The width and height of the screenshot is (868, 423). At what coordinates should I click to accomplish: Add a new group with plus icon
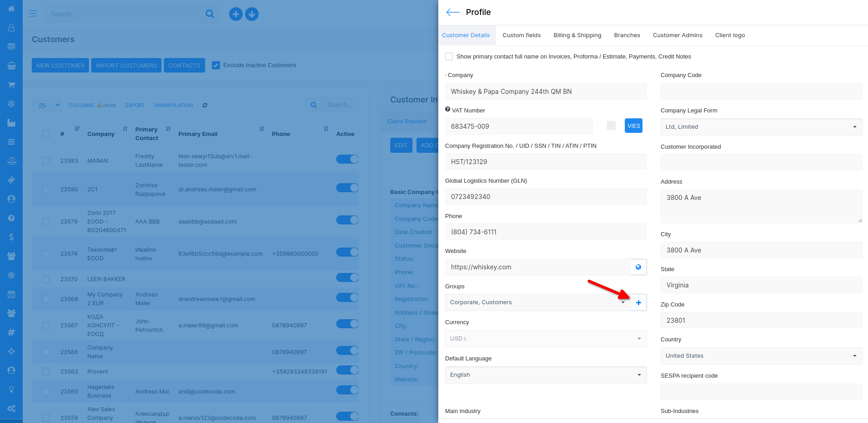pyautogui.click(x=638, y=302)
